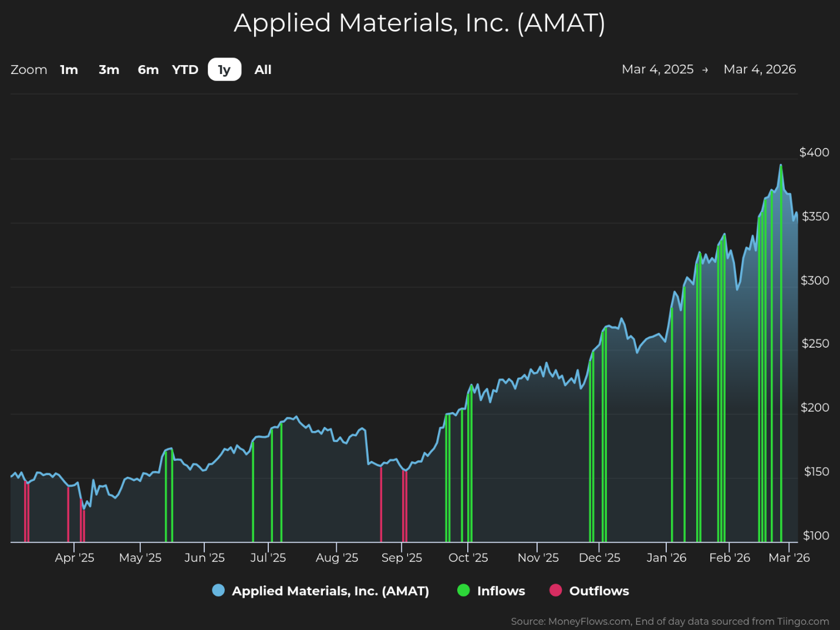
Task: Click the Mar '26 x-axis label
Action: click(789, 558)
